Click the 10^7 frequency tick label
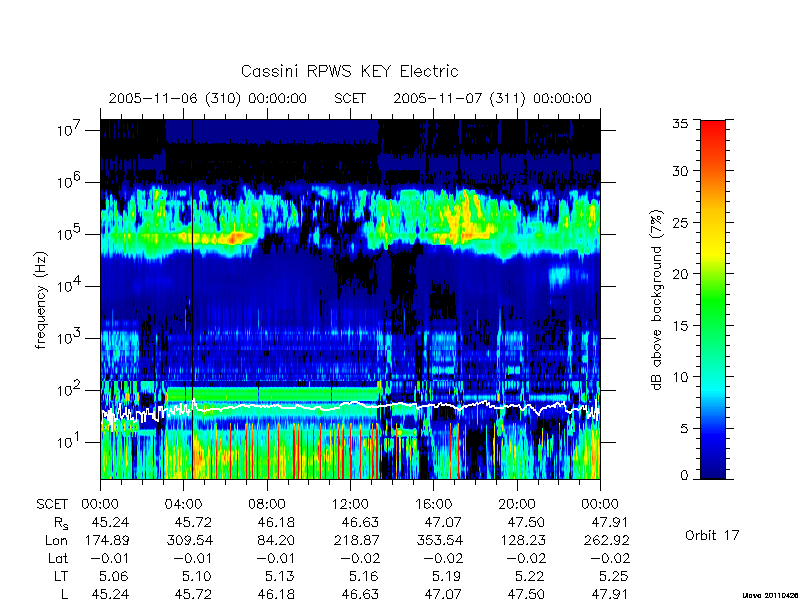 68,129
